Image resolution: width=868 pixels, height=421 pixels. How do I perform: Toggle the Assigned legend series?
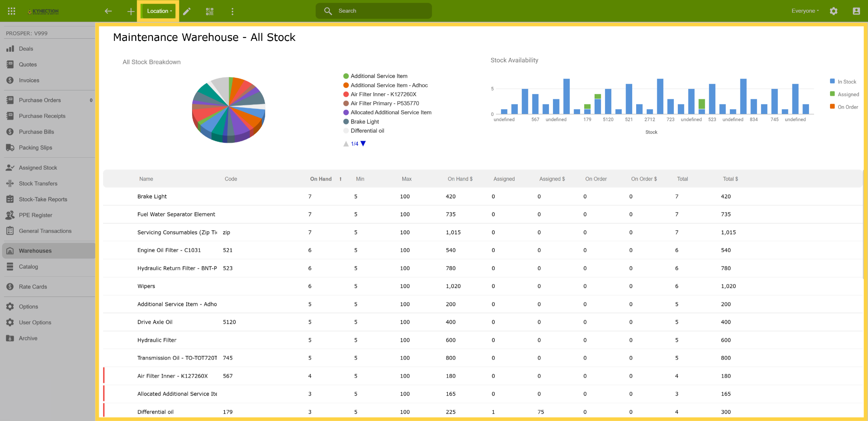tap(844, 94)
